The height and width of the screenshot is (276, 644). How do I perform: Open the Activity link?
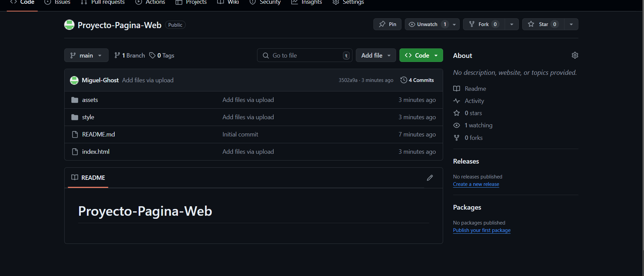tap(474, 101)
